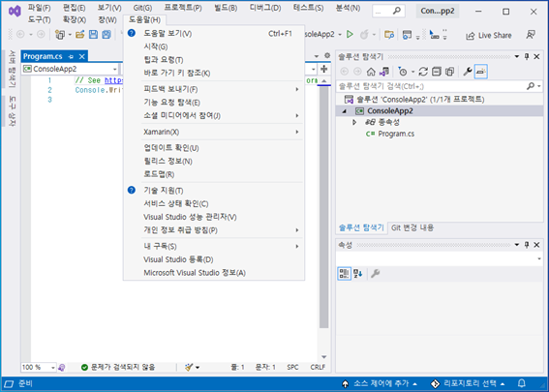This screenshot has height=392, width=549.
Task: Collapse all items in Solution Explorer
Action: [x=437, y=72]
